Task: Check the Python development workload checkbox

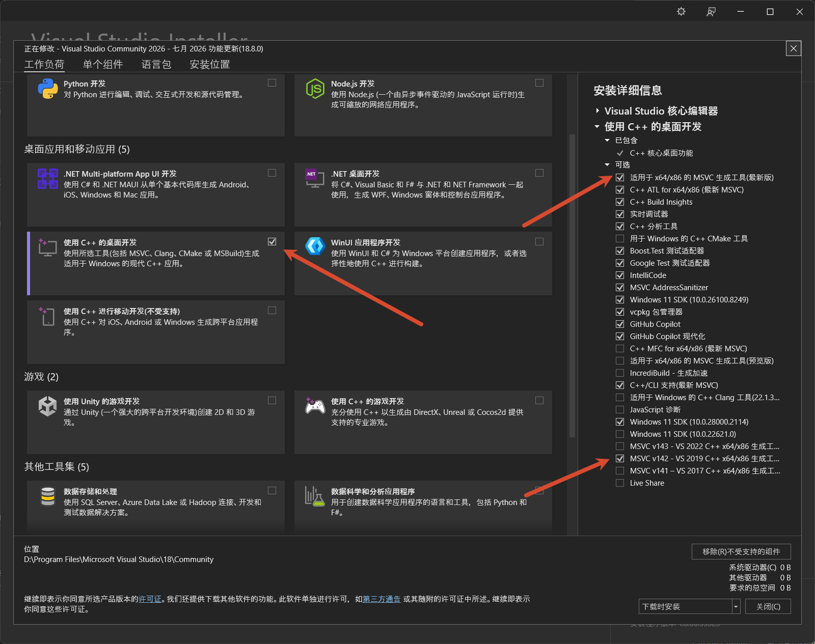Action: point(272,82)
